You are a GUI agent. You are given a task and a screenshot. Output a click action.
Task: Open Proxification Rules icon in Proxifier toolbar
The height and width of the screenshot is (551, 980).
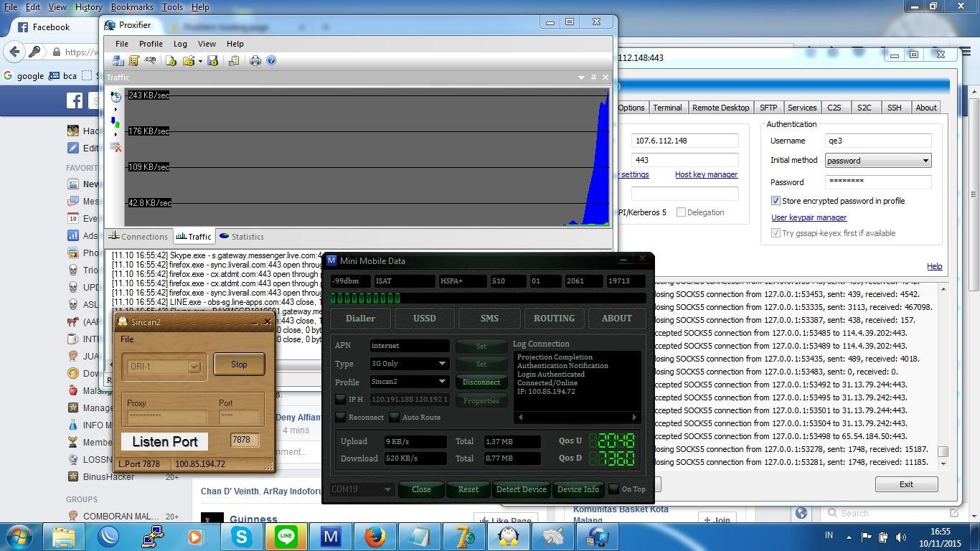pyautogui.click(x=134, y=61)
